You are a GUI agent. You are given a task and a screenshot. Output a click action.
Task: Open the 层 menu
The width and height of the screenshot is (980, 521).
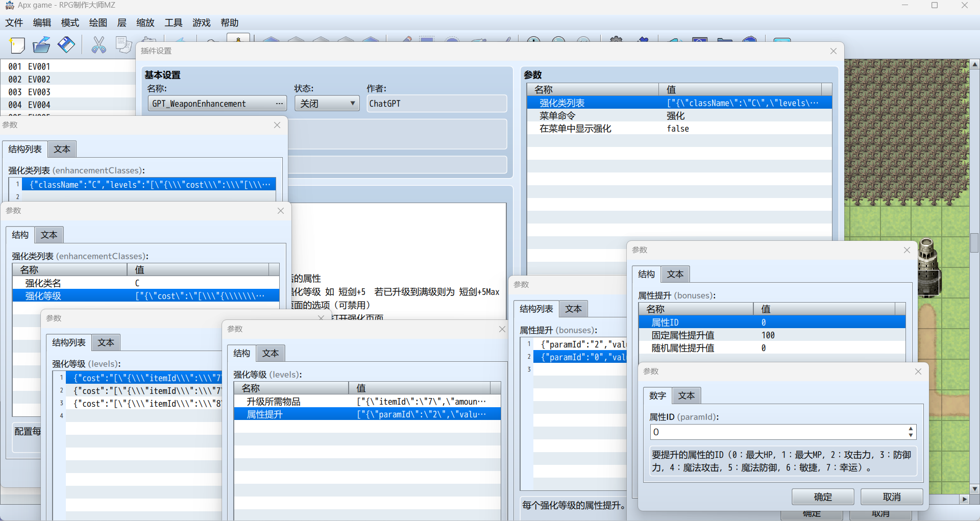coord(121,22)
